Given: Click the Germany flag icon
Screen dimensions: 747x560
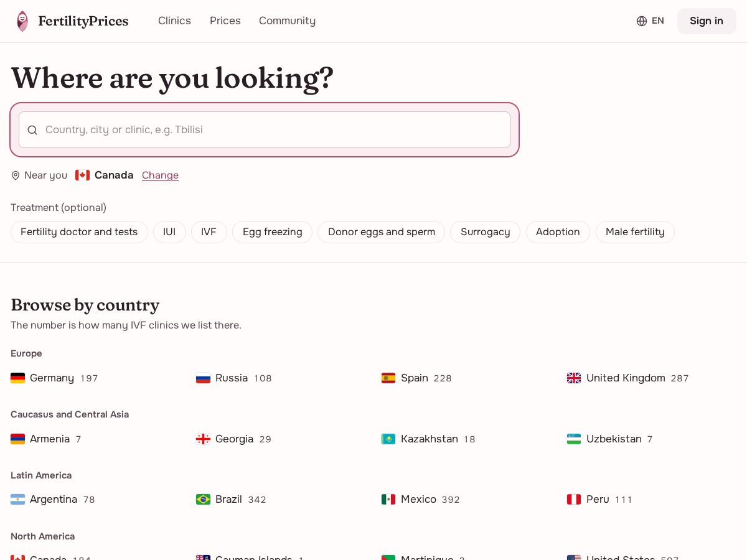Looking at the screenshot, I should [x=18, y=378].
